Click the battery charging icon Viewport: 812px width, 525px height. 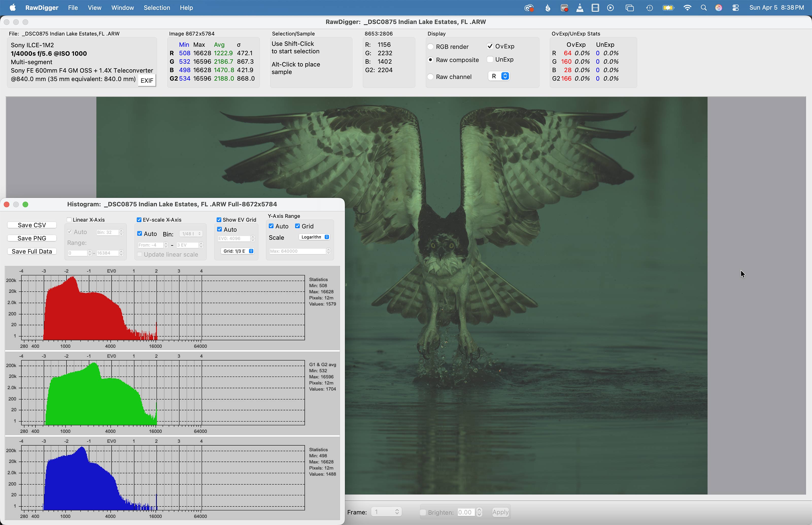pyautogui.click(x=668, y=8)
